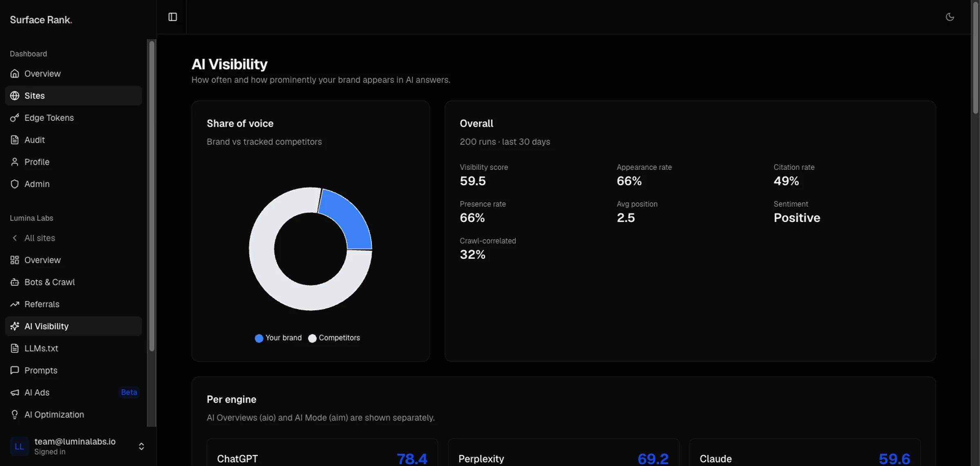Expand the account menu chevrons

141,446
